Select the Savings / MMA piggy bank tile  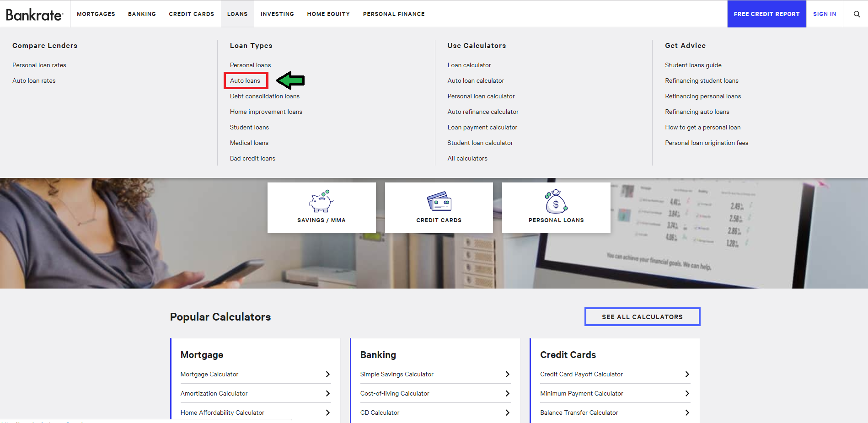tap(321, 208)
